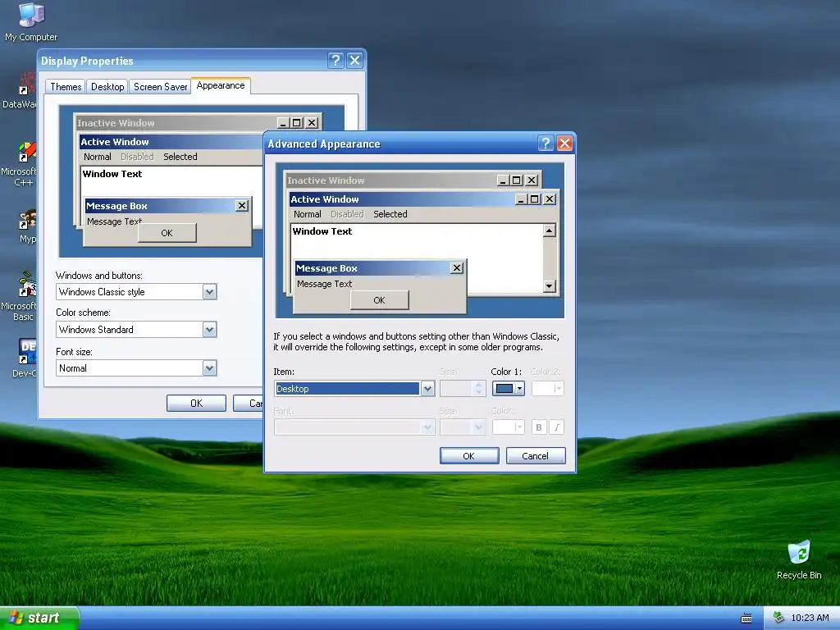
Task: Close the Advanced Appearance dialog
Action: [564, 143]
